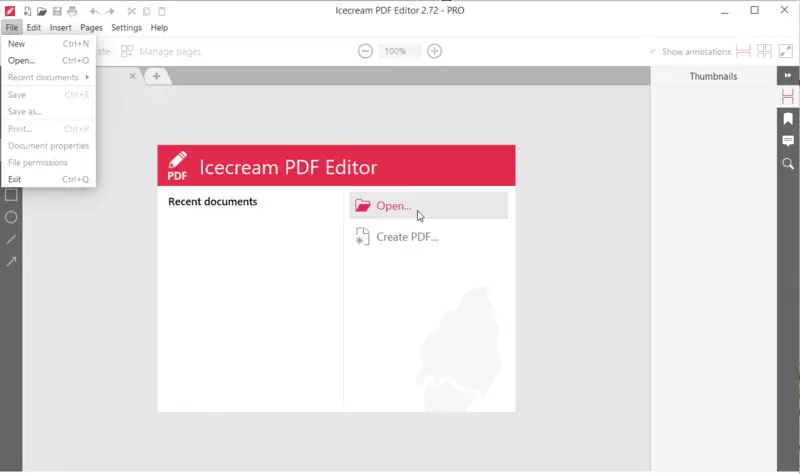Choose Save in the File menu
Image resolution: width=800 pixels, height=474 pixels.
(x=48, y=94)
